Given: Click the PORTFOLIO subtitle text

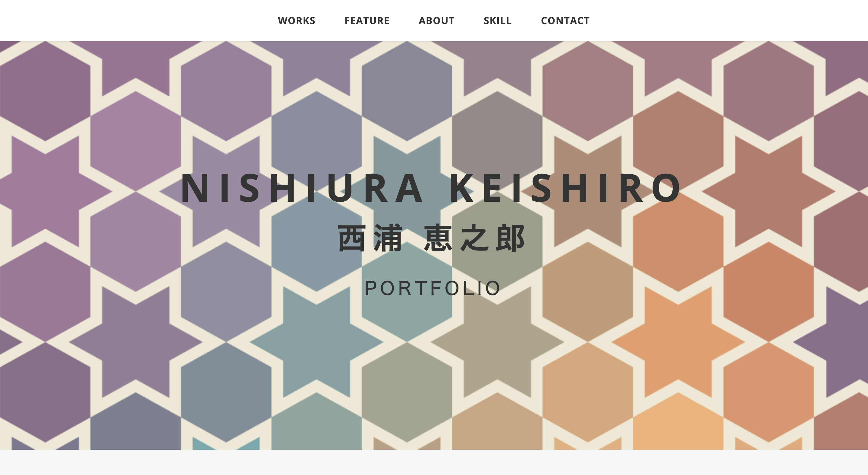Looking at the screenshot, I should point(432,288).
